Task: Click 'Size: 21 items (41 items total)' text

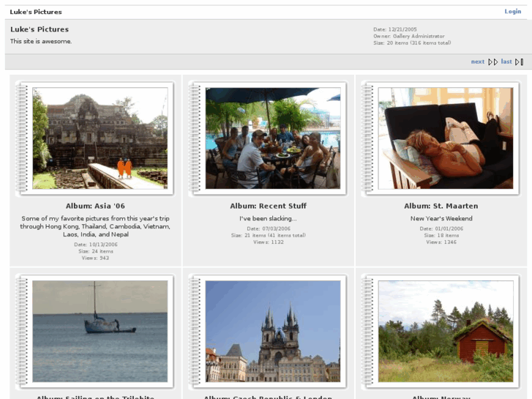Action: point(269,235)
